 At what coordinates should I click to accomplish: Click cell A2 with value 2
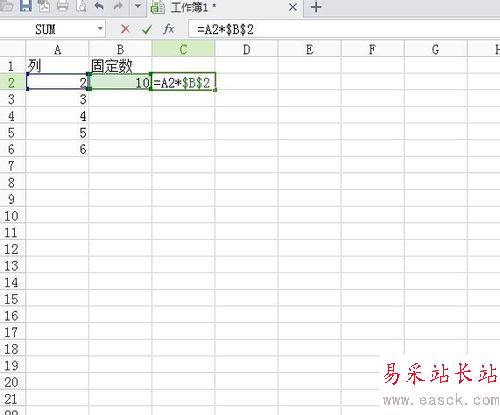tap(57, 82)
